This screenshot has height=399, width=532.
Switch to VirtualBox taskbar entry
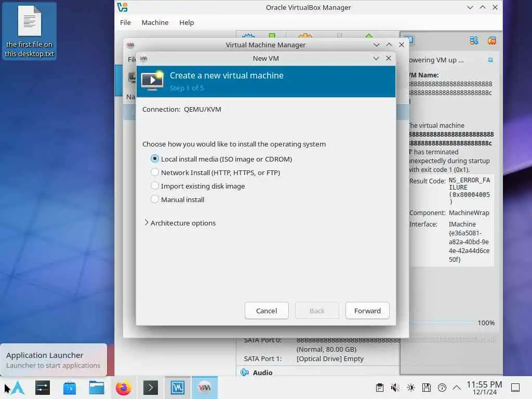[178, 388]
